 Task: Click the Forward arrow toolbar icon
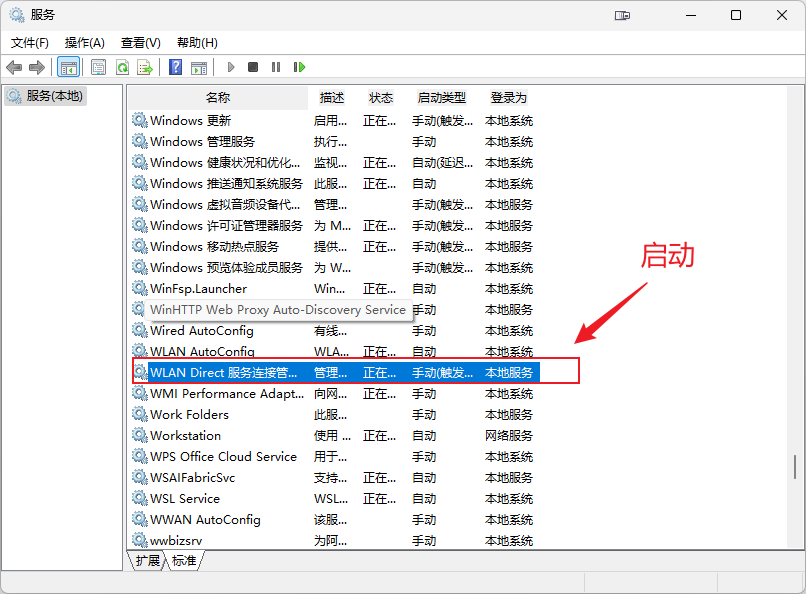click(x=37, y=67)
